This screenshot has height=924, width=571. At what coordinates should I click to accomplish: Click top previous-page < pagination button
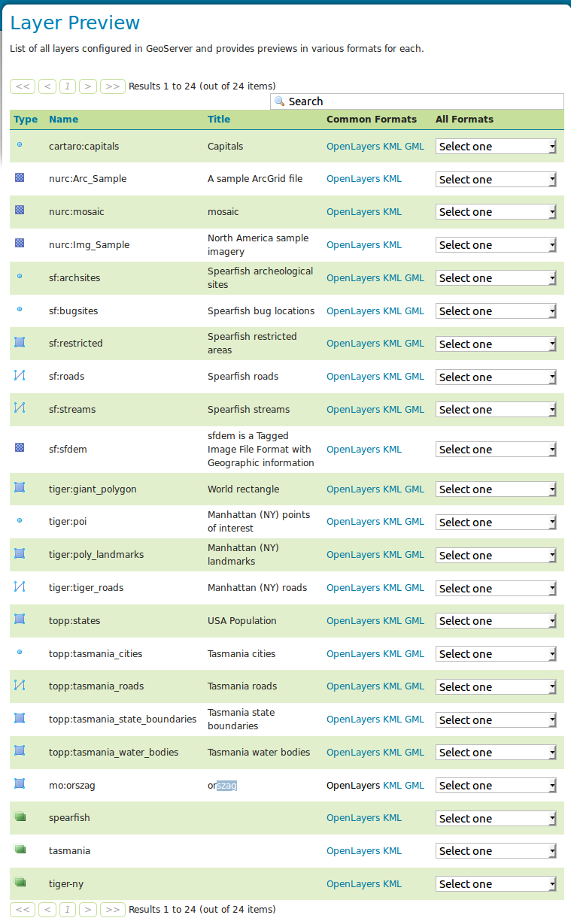(x=47, y=86)
